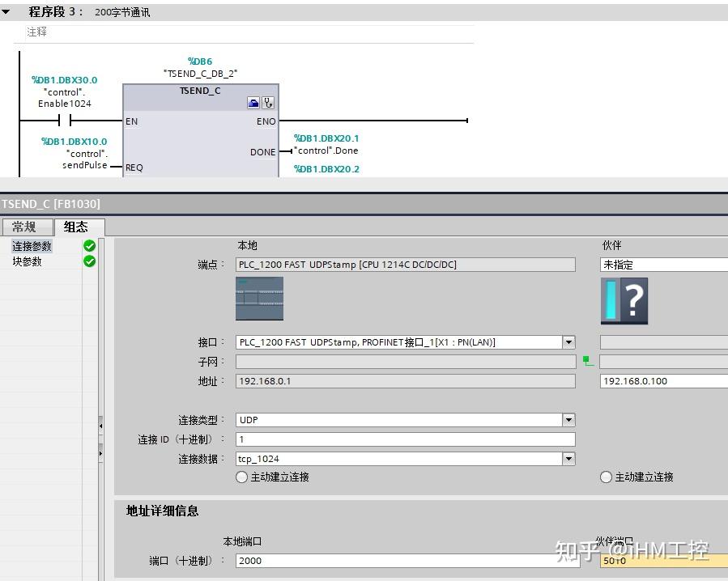Collapse panel with left splitter arrow

pyautogui.click(x=100, y=426)
